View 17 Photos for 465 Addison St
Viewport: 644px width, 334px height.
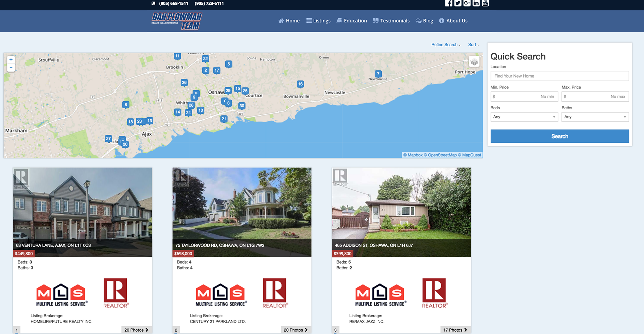(x=455, y=330)
